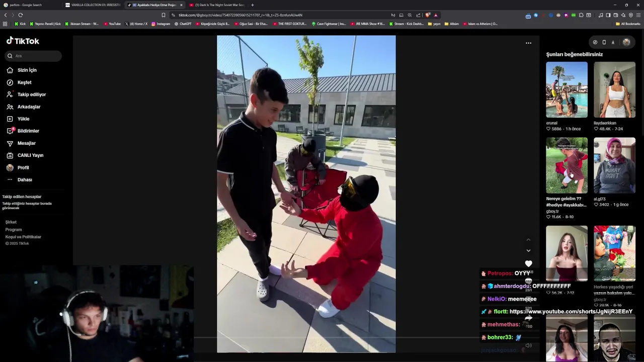Open the Kick bookmark
644x362 pixels.
pyautogui.click(x=20, y=24)
